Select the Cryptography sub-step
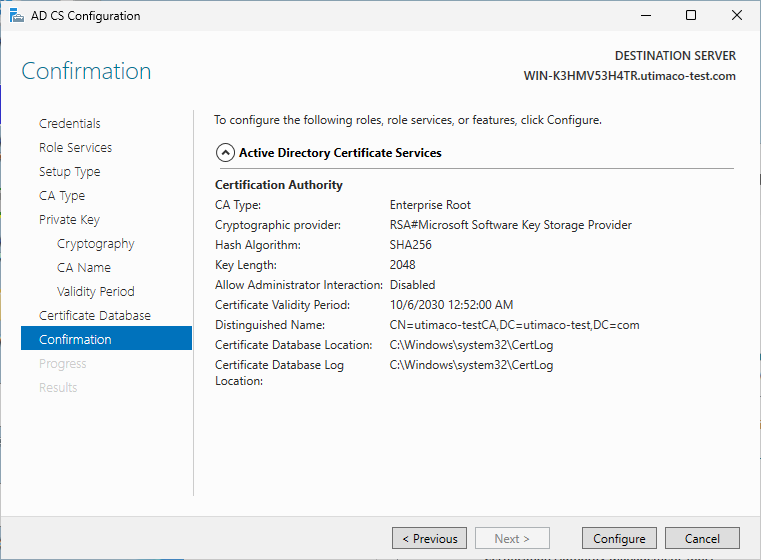This screenshot has height=560, width=761. [x=96, y=244]
